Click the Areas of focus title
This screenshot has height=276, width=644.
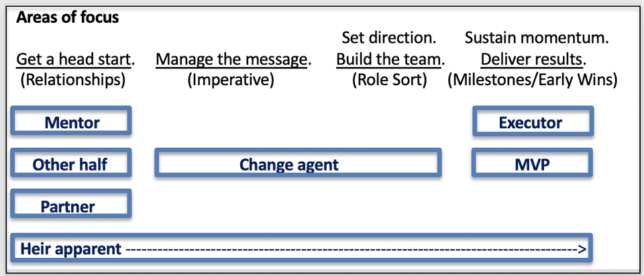click(x=67, y=17)
